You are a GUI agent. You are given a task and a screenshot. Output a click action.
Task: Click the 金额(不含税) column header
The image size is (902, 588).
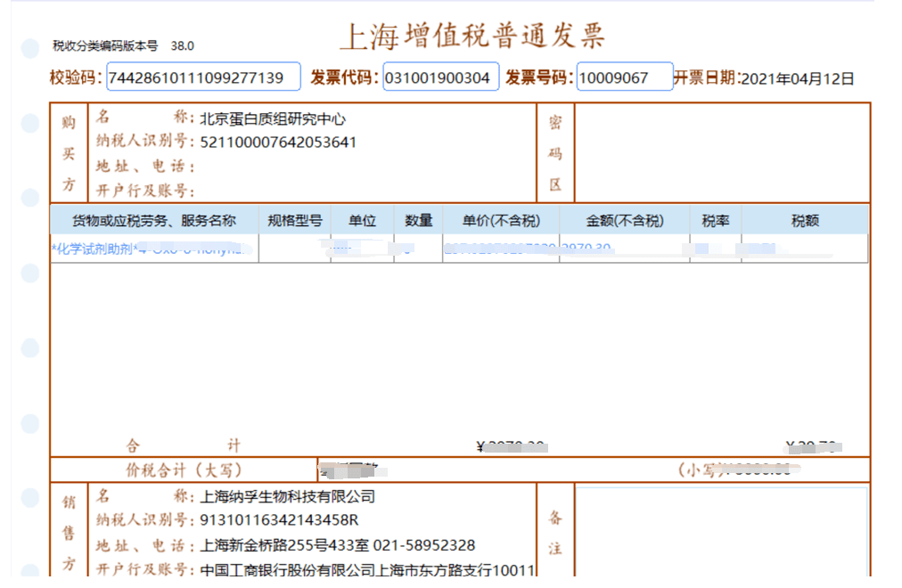[x=625, y=221]
